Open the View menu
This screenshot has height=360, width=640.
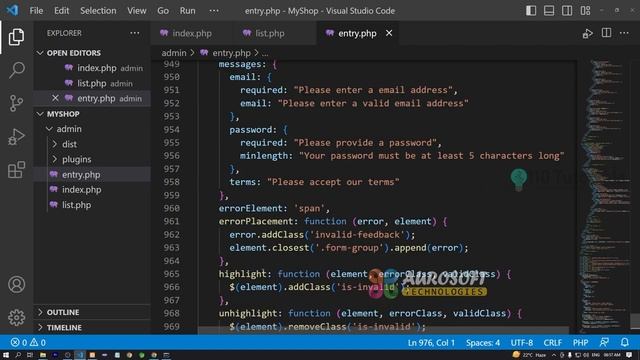tap(136, 11)
